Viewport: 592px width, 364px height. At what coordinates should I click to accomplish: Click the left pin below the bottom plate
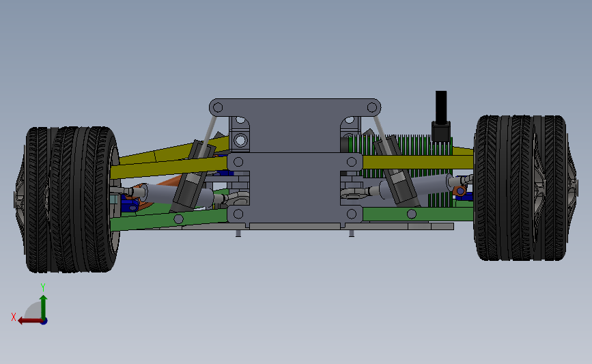click(x=238, y=234)
